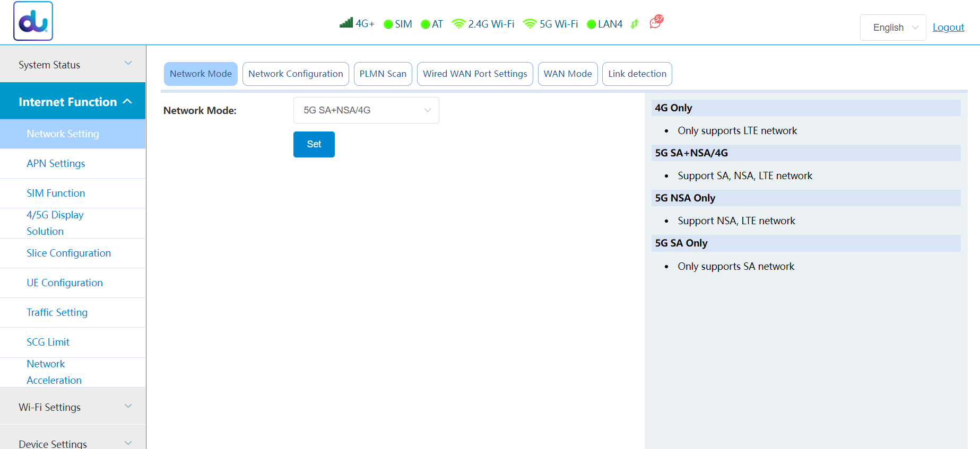Open the message notifications icon with badge
Image resolution: width=980 pixels, height=449 pixels.
(x=656, y=22)
